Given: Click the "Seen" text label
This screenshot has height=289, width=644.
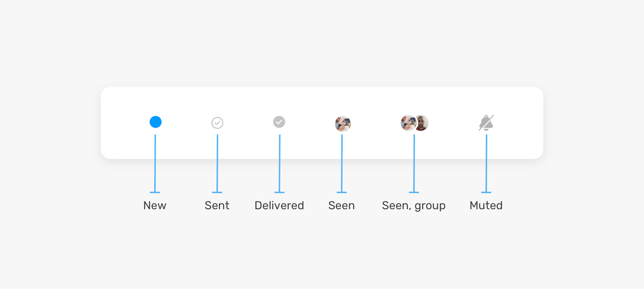Looking at the screenshot, I should tap(341, 205).
